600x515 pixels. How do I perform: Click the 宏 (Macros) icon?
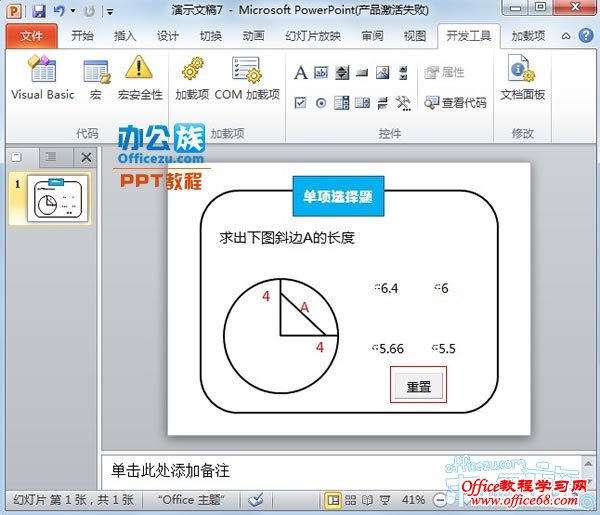(96, 78)
